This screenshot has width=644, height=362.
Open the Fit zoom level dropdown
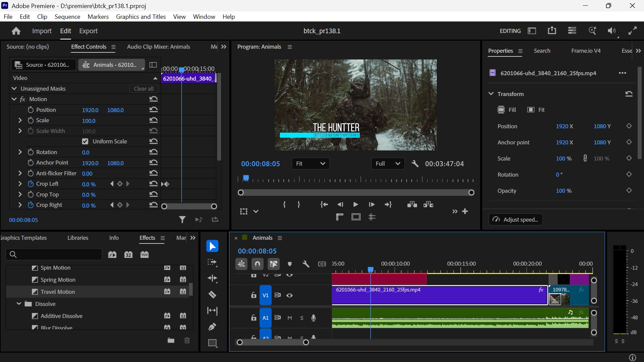click(310, 164)
